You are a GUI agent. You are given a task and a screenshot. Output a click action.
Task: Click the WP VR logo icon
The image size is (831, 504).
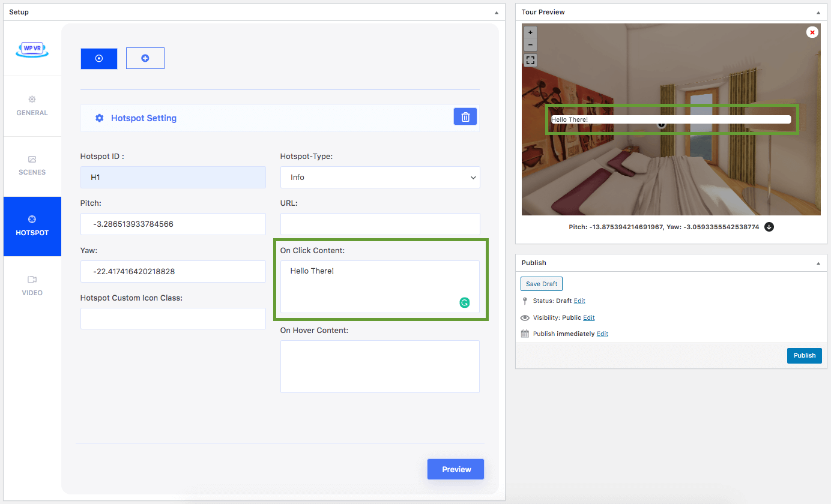coord(32,50)
